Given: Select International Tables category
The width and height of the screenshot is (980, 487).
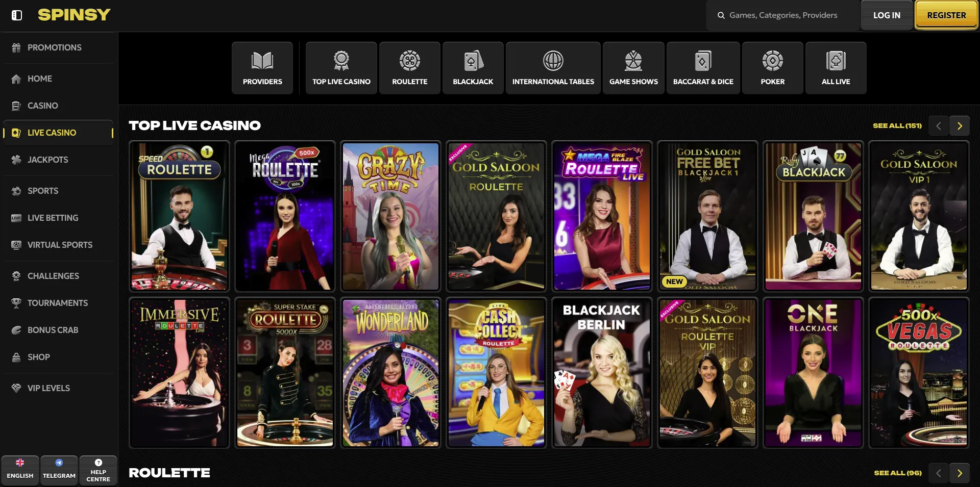Looking at the screenshot, I should 553,68.
